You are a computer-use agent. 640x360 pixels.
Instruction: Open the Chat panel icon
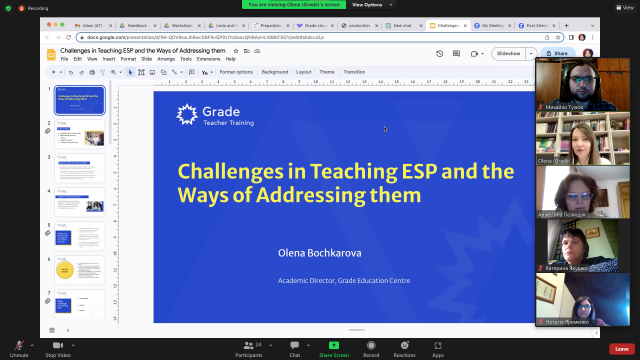click(x=295, y=345)
